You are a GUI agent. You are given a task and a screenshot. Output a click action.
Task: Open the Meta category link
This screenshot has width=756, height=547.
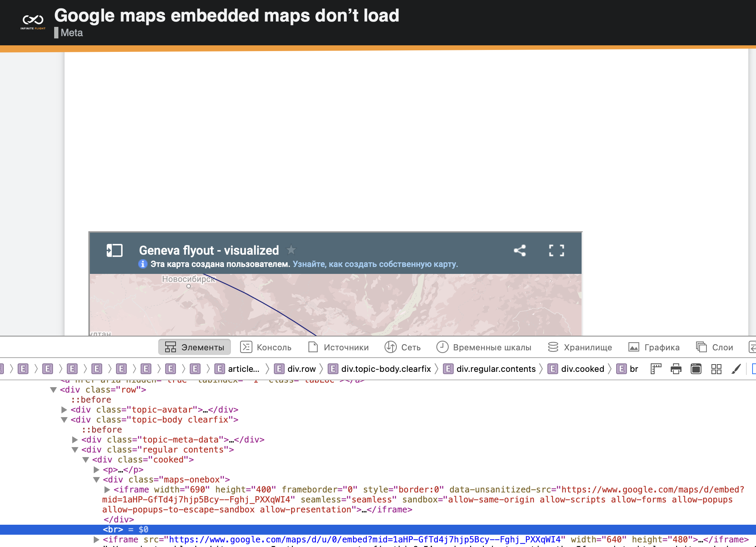click(x=71, y=33)
